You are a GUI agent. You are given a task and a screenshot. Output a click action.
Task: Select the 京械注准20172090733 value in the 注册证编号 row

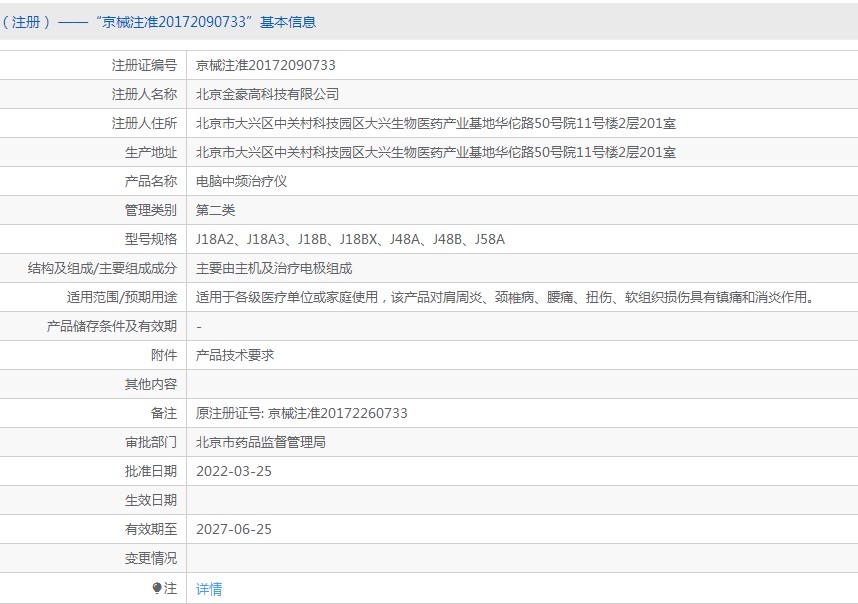tap(266, 65)
